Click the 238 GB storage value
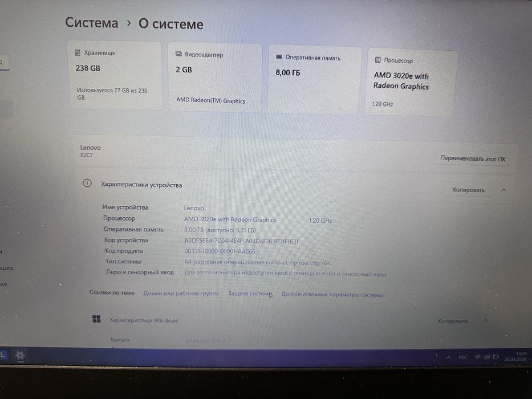 pos(88,68)
